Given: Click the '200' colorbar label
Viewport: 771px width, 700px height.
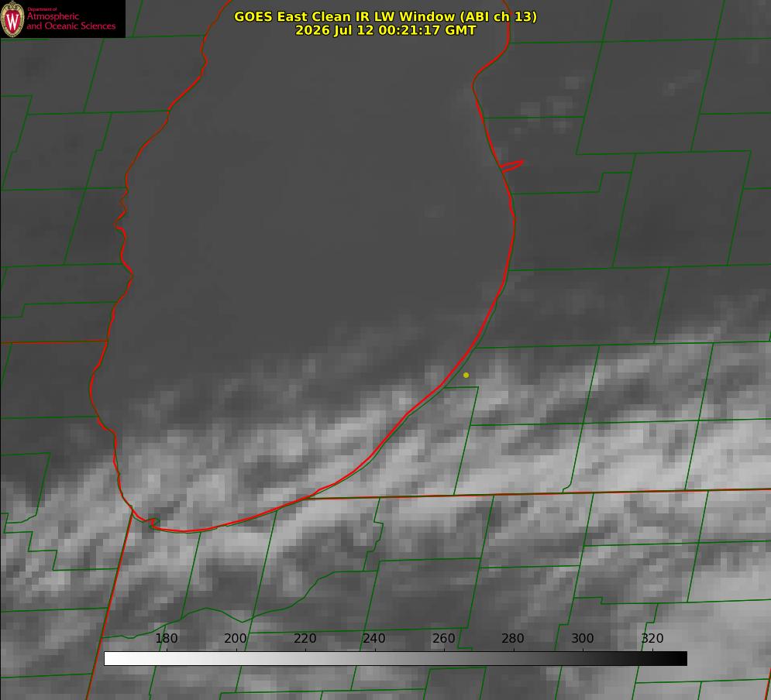Looking at the screenshot, I should (x=235, y=638).
